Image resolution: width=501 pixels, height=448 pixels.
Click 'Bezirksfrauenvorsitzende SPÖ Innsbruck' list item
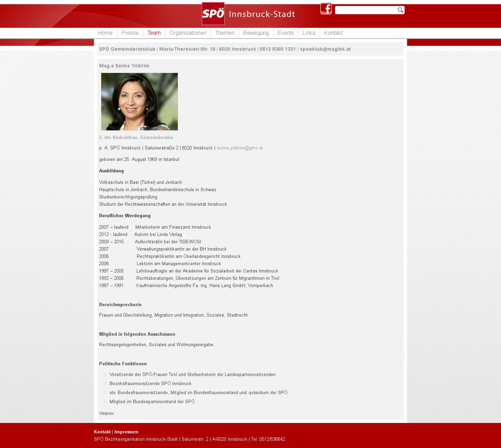[x=150, y=383]
